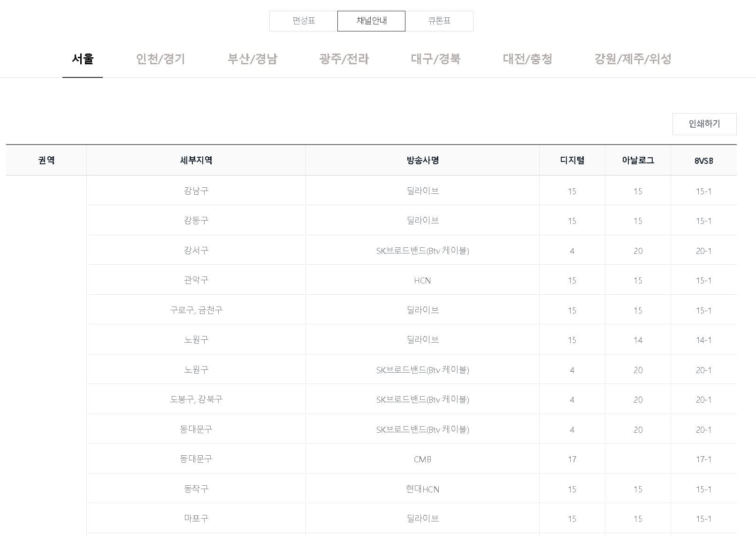
Task: Click the HCN entry for 관악구
Action: pos(421,280)
